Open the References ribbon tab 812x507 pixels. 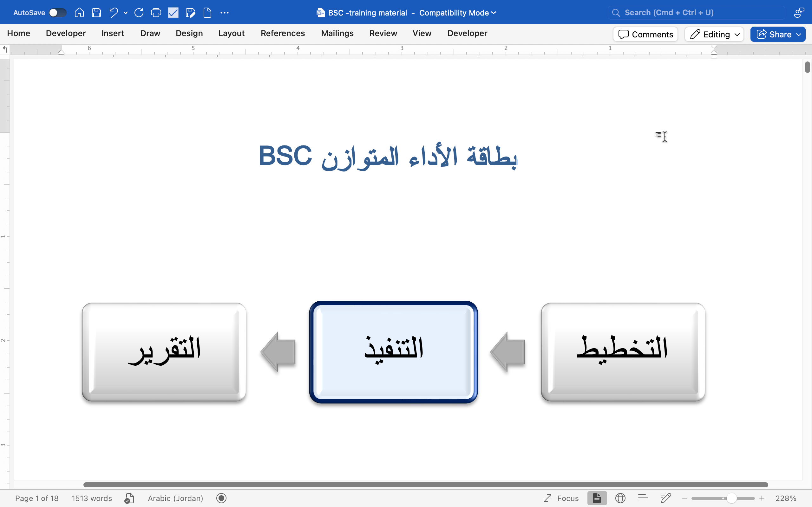click(x=283, y=33)
